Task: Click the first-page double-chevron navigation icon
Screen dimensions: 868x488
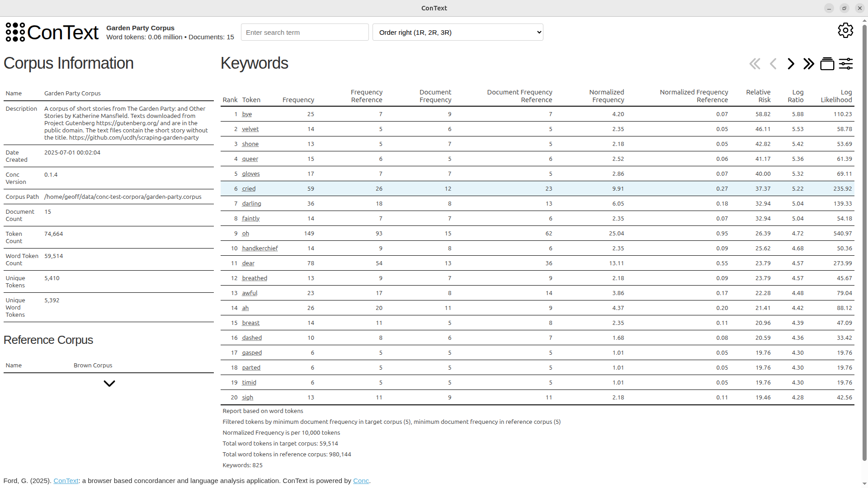Action: 755,64
